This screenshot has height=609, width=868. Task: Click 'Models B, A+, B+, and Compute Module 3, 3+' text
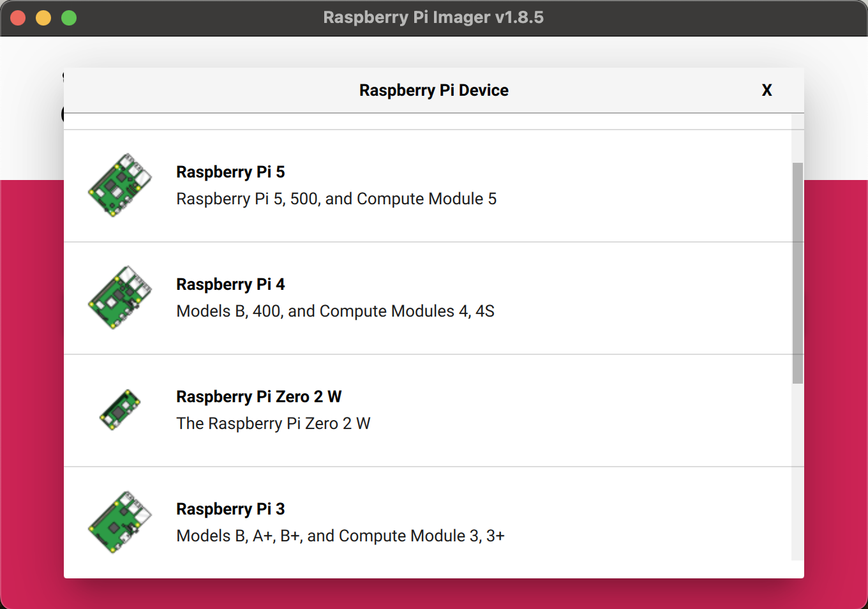(340, 536)
